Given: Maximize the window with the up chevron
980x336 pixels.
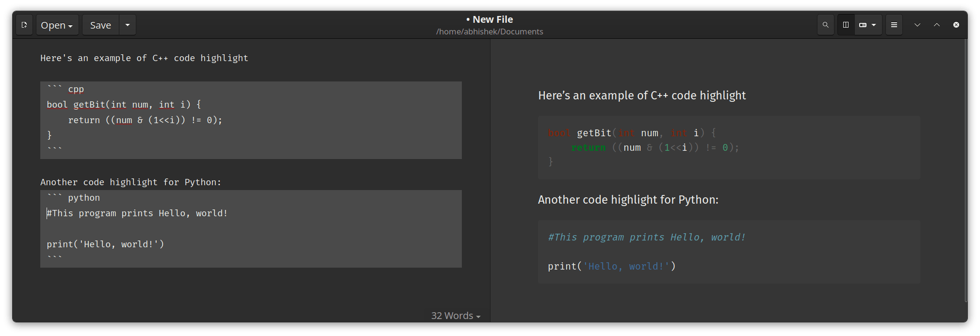Looking at the screenshot, I should click(x=937, y=25).
